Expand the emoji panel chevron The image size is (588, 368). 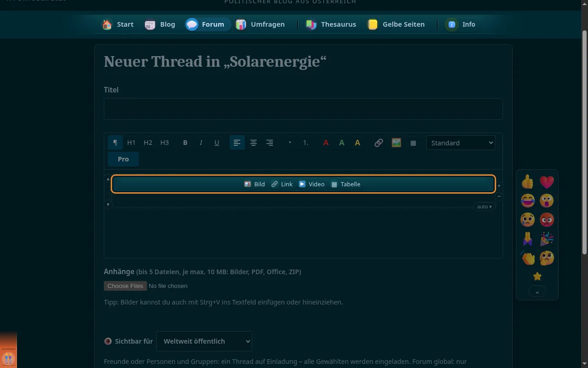click(x=537, y=292)
